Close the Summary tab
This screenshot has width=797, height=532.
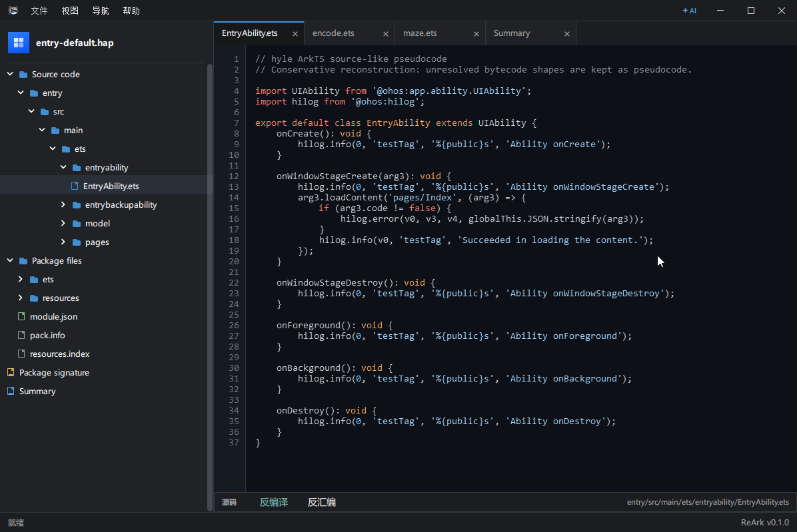[x=566, y=34]
